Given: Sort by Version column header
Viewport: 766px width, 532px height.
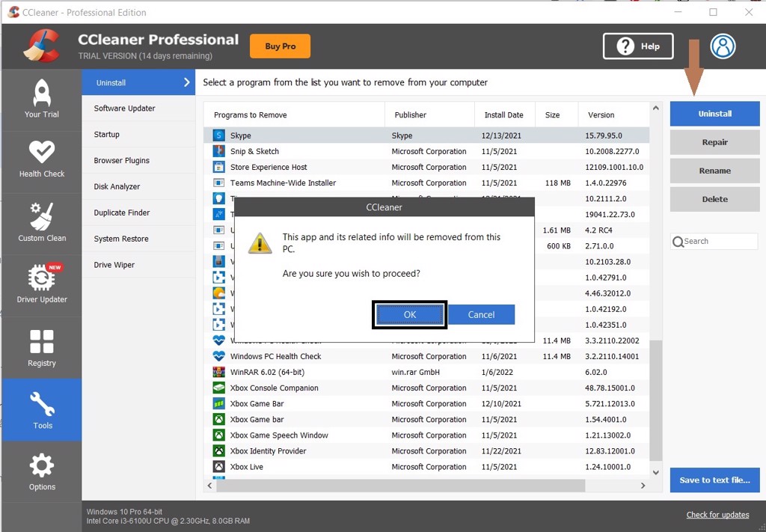Looking at the screenshot, I should point(613,114).
